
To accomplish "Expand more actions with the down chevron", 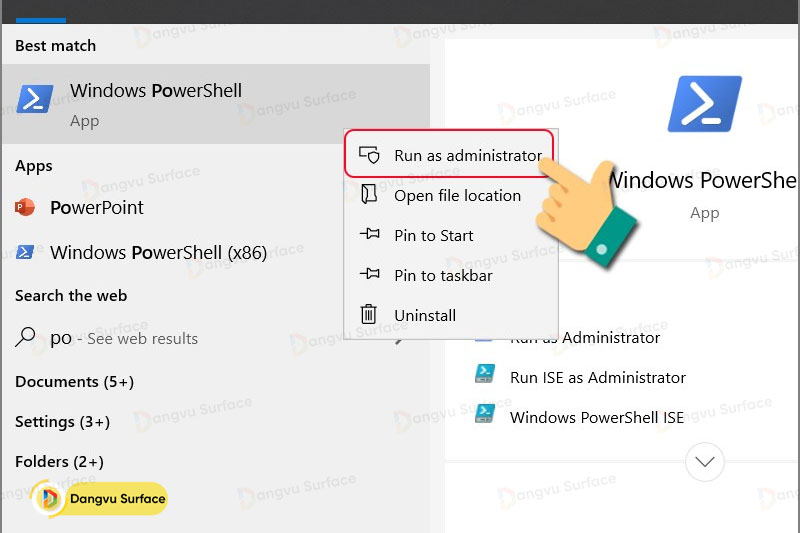I will click(705, 461).
